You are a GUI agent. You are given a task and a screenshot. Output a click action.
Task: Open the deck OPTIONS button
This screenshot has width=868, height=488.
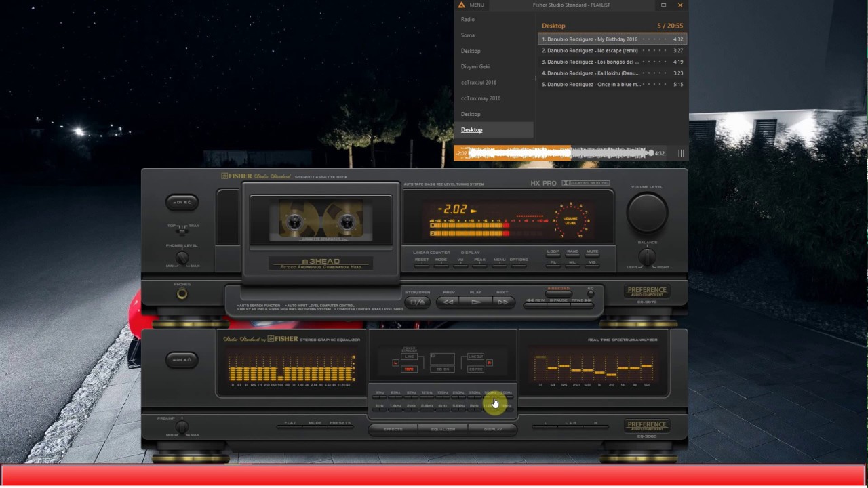[x=519, y=266]
